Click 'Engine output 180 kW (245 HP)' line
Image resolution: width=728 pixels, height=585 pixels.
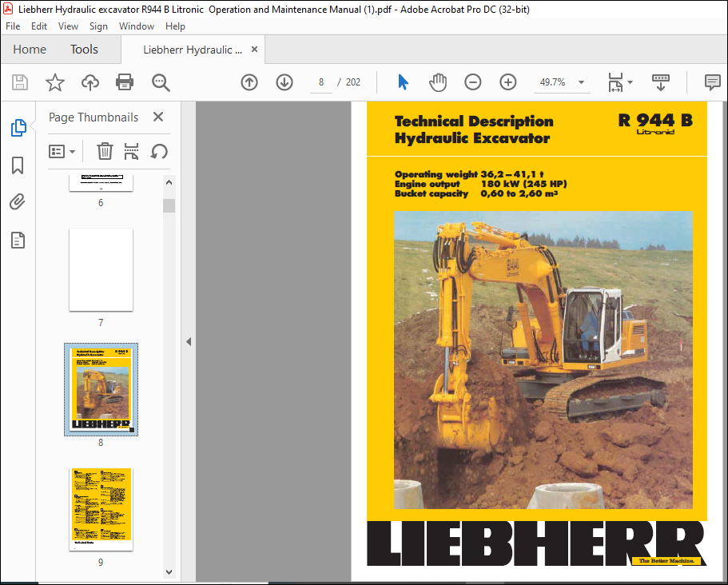[x=480, y=184]
